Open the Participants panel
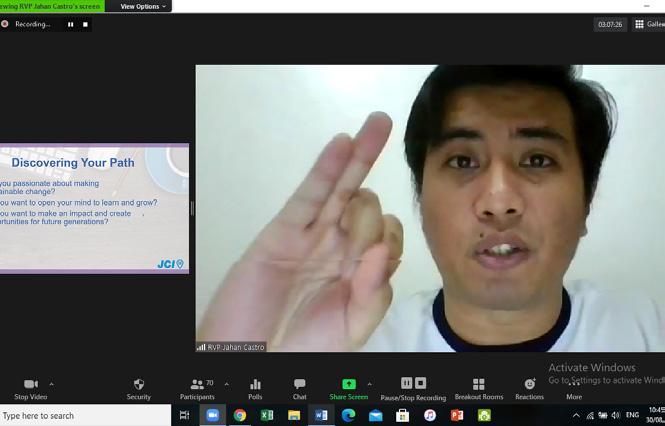Screen dimensions: 665x426 [x=197, y=389]
